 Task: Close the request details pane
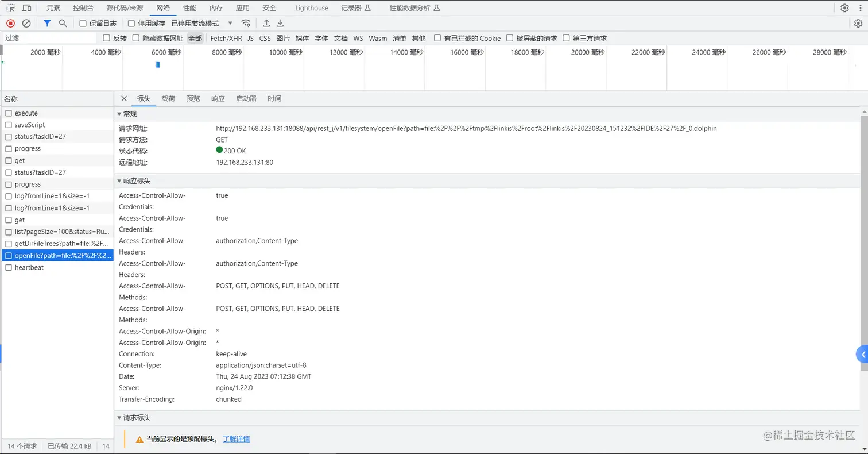[x=124, y=98]
